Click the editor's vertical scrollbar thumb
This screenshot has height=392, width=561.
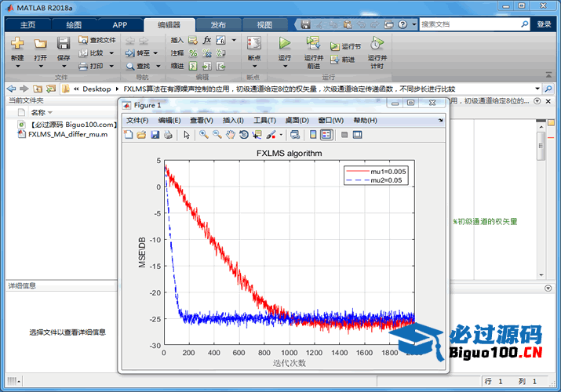coord(541,146)
